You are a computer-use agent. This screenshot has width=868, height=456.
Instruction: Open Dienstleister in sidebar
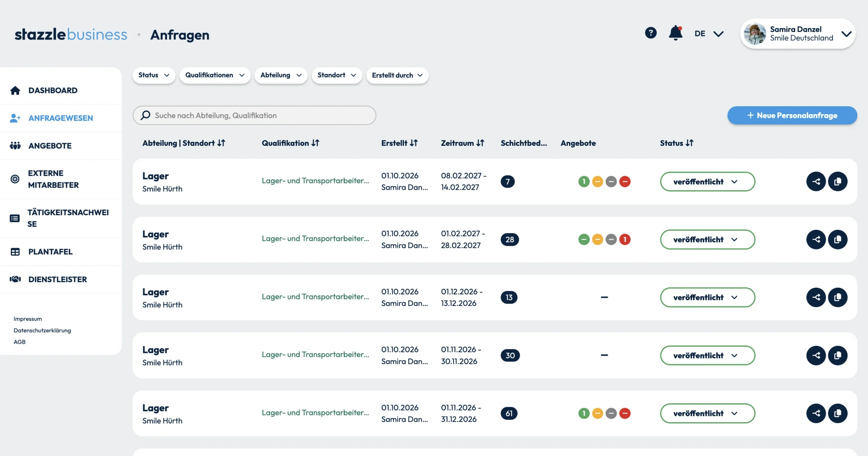click(x=61, y=279)
